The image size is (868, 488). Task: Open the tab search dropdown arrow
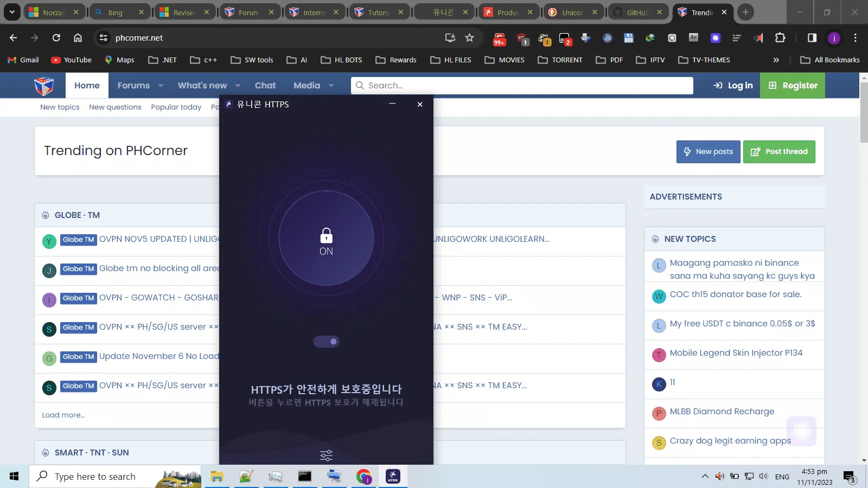point(11,12)
